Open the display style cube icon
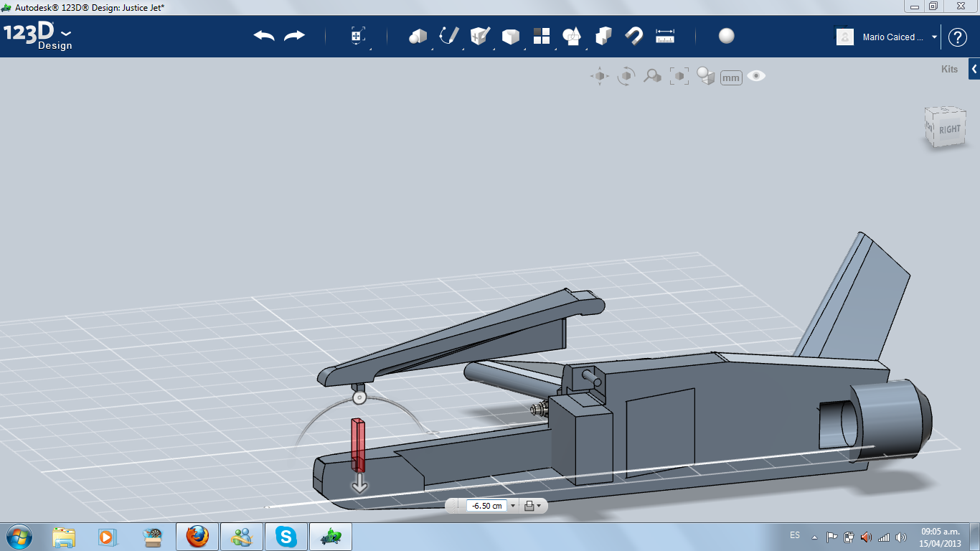The image size is (980, 551). coord(706,76)
